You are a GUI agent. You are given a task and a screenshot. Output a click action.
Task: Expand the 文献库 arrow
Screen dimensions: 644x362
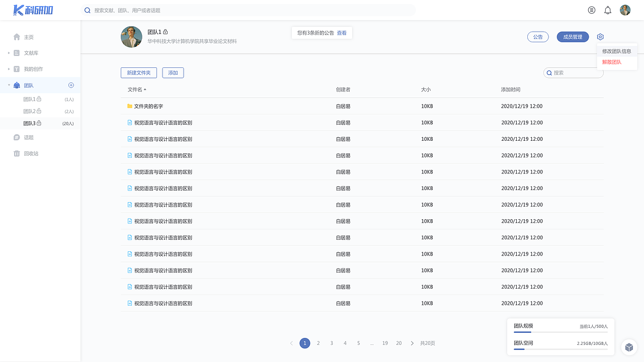[x=9, y=53]
